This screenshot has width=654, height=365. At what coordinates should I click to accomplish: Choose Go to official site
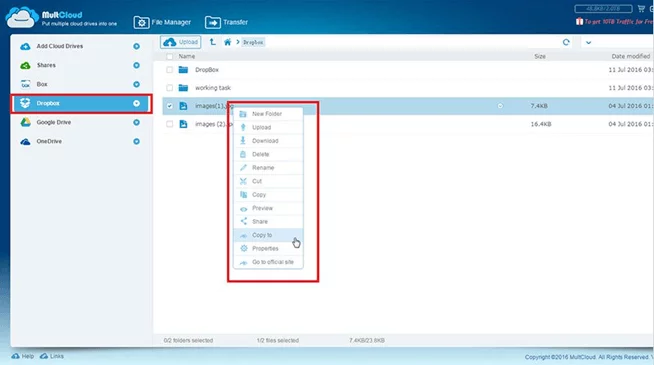coord(268,262)
